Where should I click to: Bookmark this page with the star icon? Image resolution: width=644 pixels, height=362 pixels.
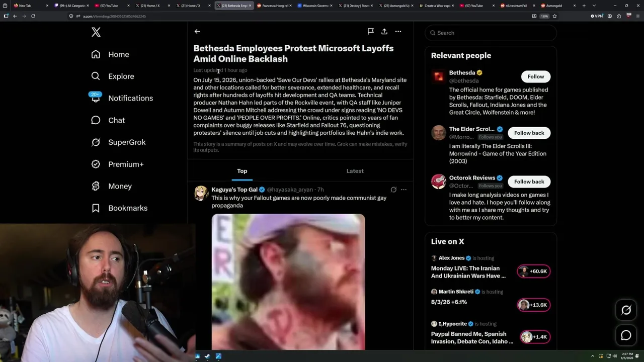(554, 16)
